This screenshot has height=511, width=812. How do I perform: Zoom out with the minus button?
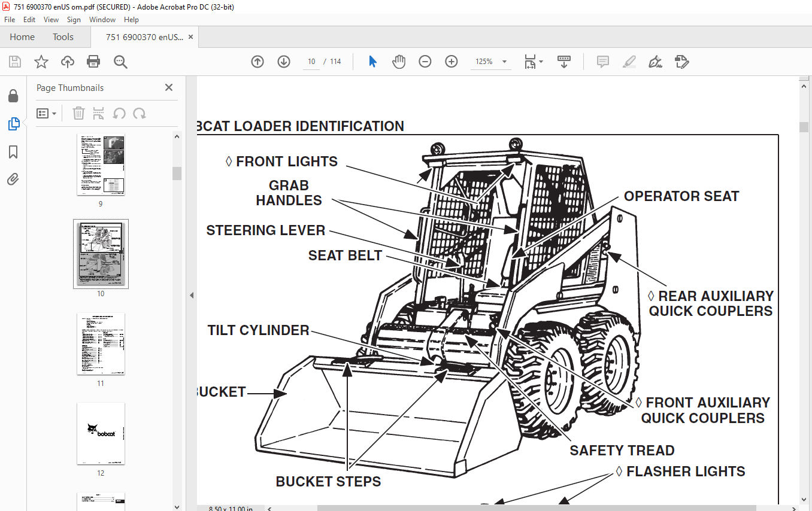tap(425, 62)
